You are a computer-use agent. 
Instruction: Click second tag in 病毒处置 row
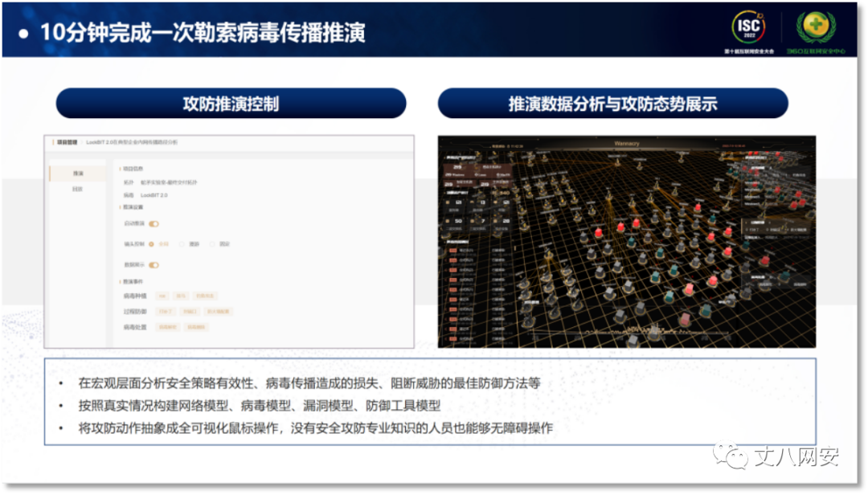[196, 327]
